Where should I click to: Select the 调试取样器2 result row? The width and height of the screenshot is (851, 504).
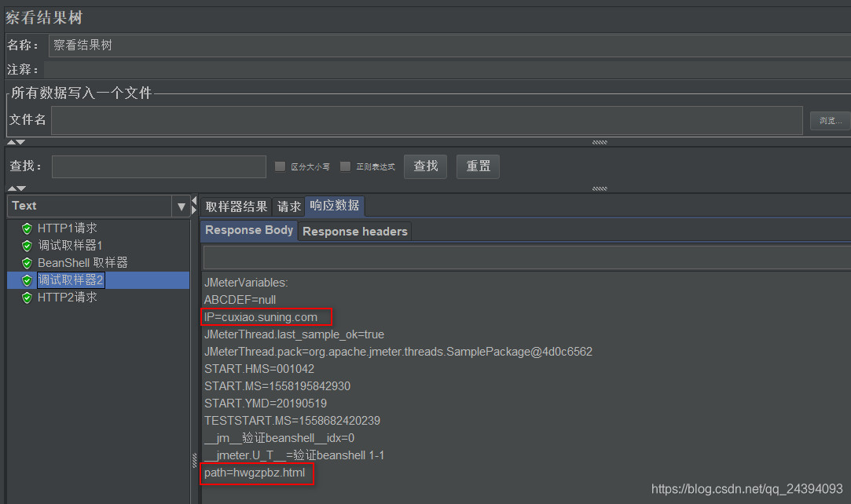[x=98, y=280]
